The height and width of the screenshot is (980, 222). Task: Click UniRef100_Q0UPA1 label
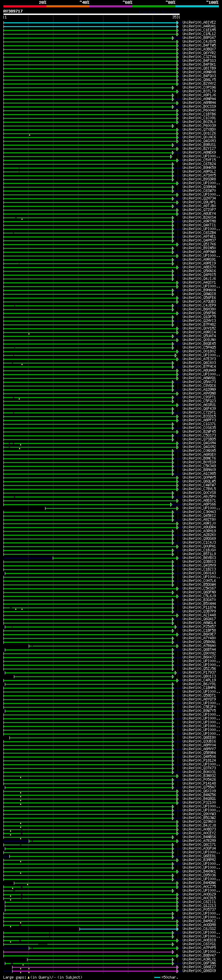(x=199, y=546)
